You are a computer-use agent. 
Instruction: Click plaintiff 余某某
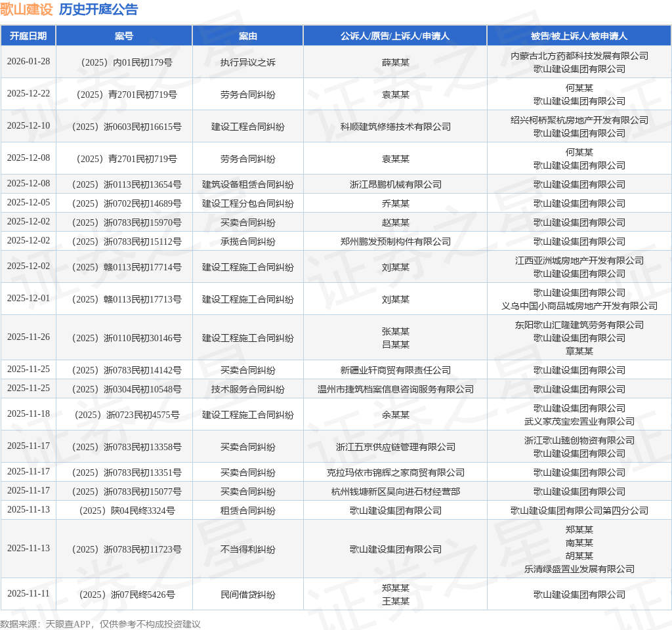click(395, 415)
